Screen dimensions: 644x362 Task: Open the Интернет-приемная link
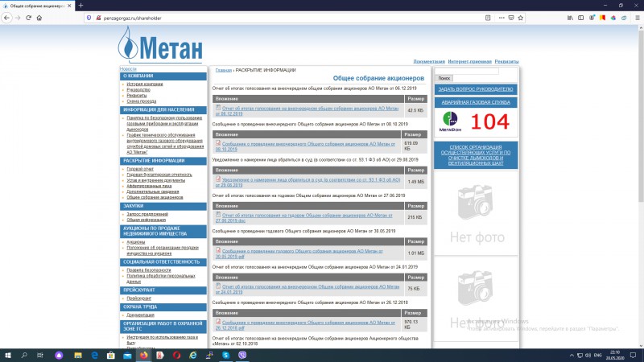point(469,62)
